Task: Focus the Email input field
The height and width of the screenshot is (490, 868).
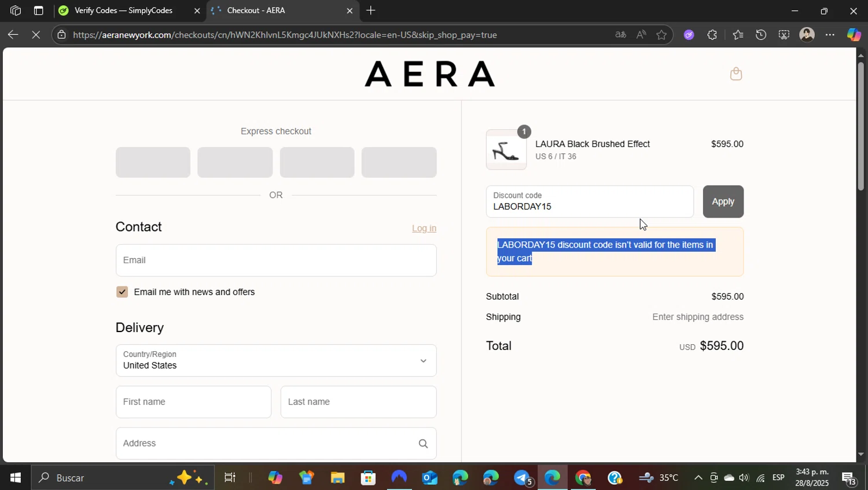Action: point(276,260)
